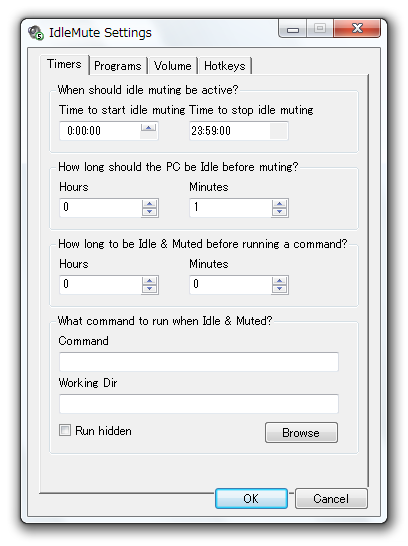Click the Browse button
The width and height of the screenshot is (408, 546).
click(x=301, y=432)
